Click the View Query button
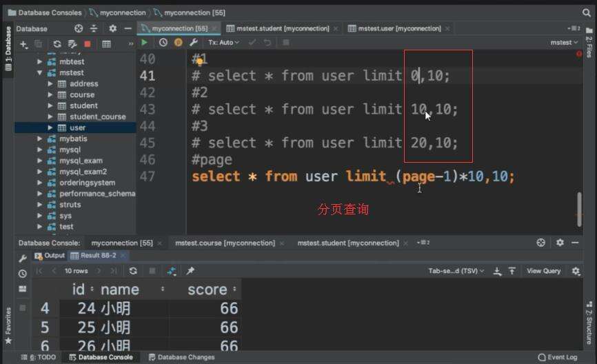 543,271
